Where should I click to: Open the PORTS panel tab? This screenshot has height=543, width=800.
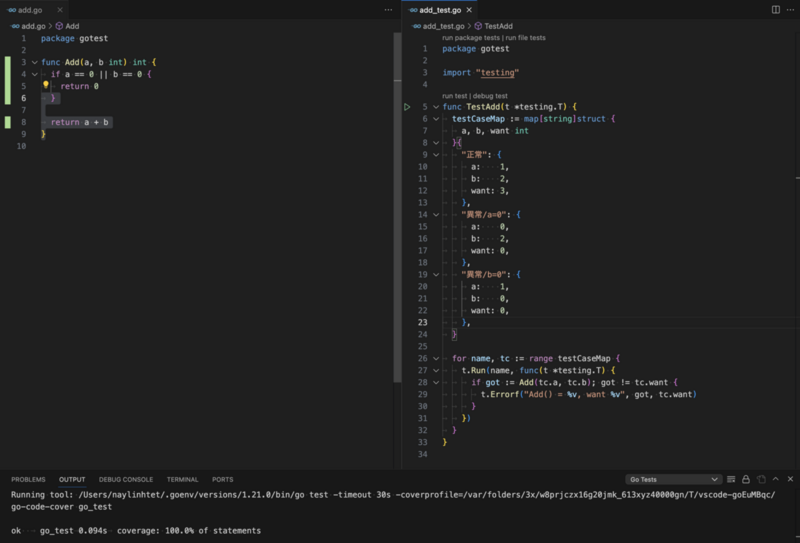pos(222,479)
